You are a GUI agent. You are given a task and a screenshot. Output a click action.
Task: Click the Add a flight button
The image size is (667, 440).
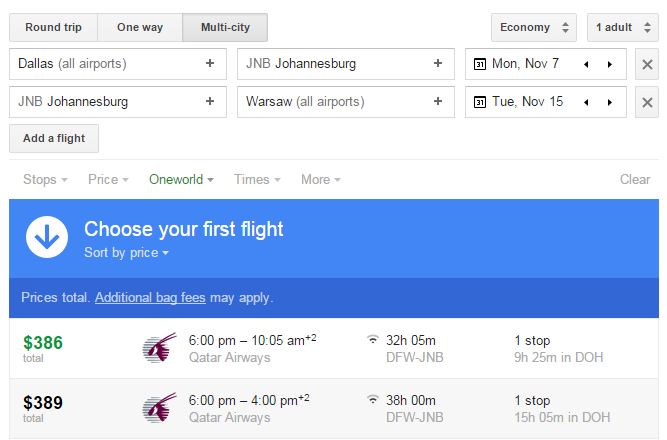click(54, 138)
